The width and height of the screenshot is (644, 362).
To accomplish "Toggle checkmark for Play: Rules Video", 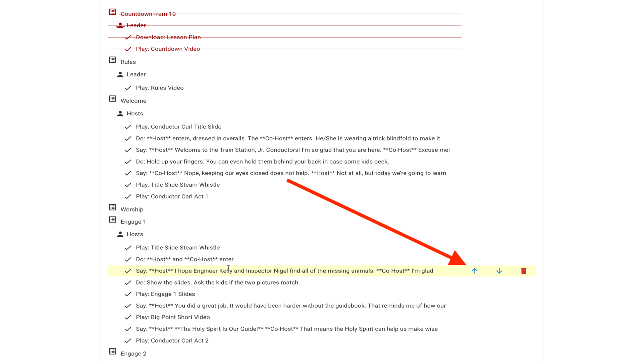I will pos(128,88).
